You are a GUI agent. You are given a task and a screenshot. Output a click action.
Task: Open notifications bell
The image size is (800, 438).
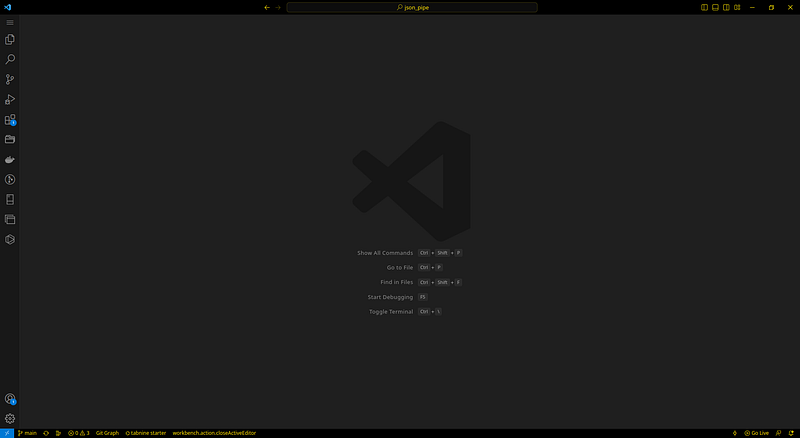791,433
